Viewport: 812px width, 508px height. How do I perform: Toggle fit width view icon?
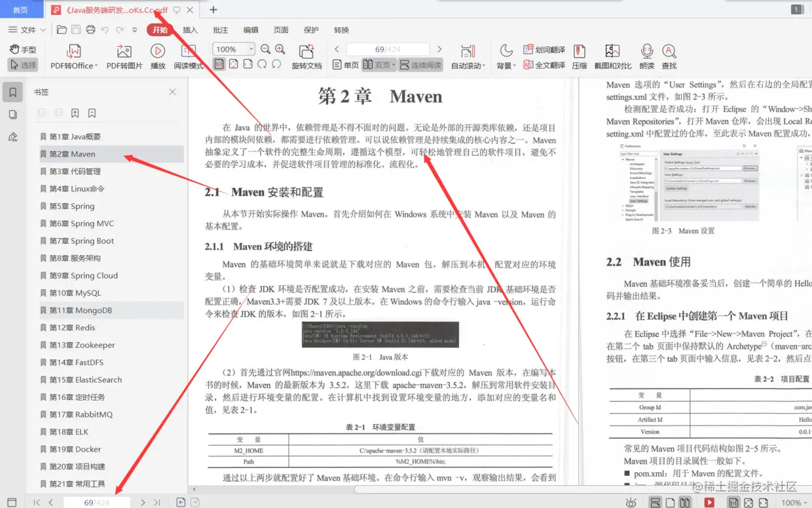point(248,64)
